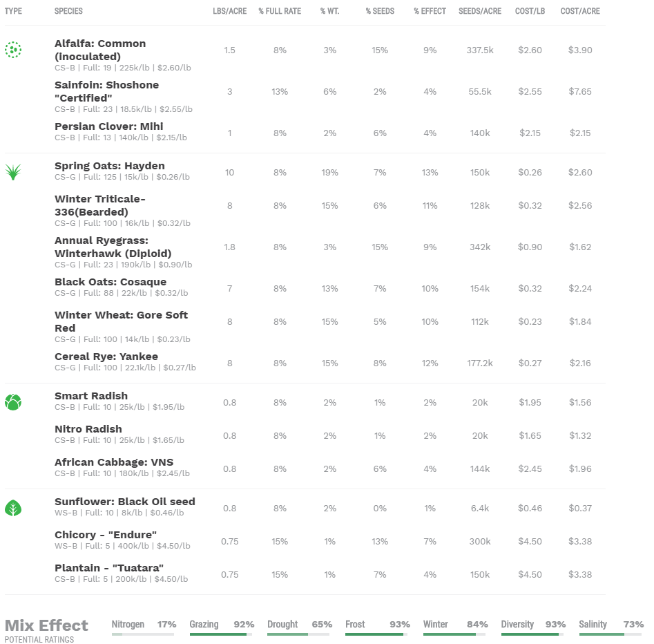This screenshot has width=654, height=644.
Task: Click the Nitrogen rating bar
Action: (x=144, y=634)
